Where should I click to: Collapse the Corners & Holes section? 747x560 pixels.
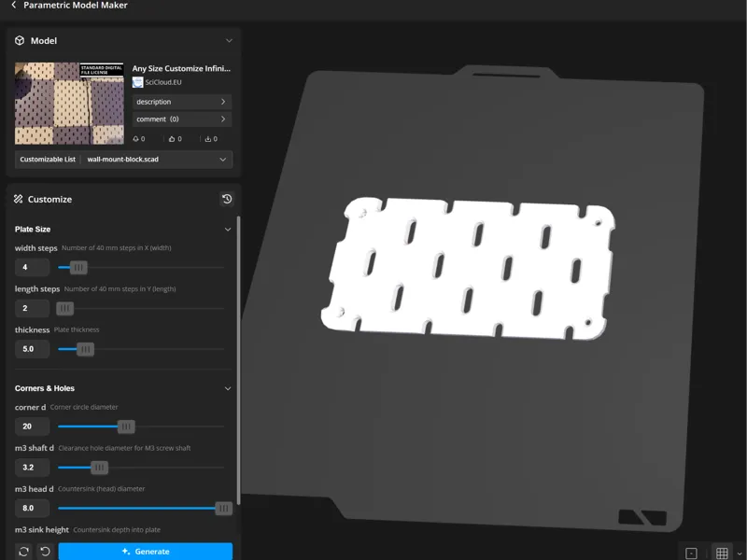tap(228, 388)
